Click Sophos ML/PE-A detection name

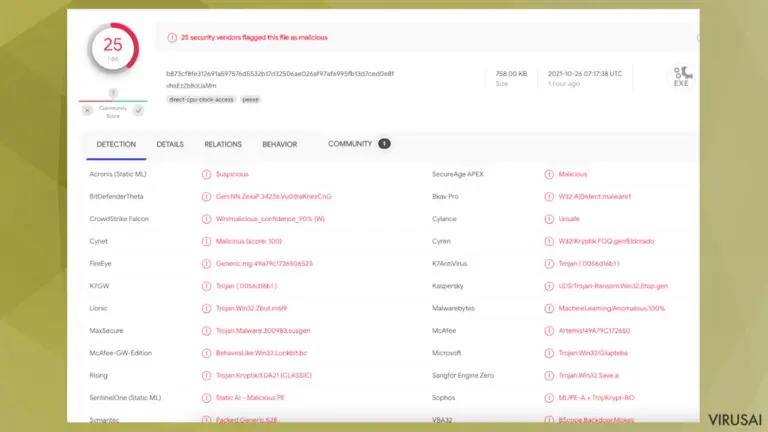[596, 398]
